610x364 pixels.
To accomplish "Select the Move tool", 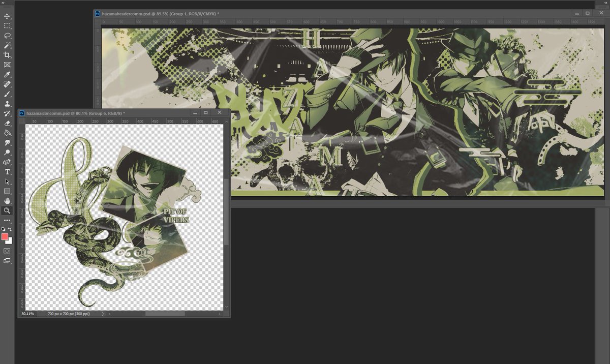I will 7,16.
